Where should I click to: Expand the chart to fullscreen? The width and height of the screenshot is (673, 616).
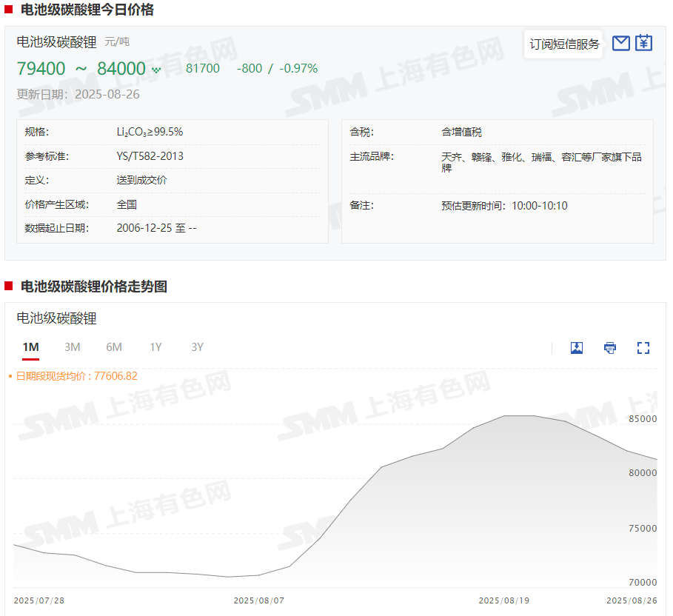click(643, 348)
